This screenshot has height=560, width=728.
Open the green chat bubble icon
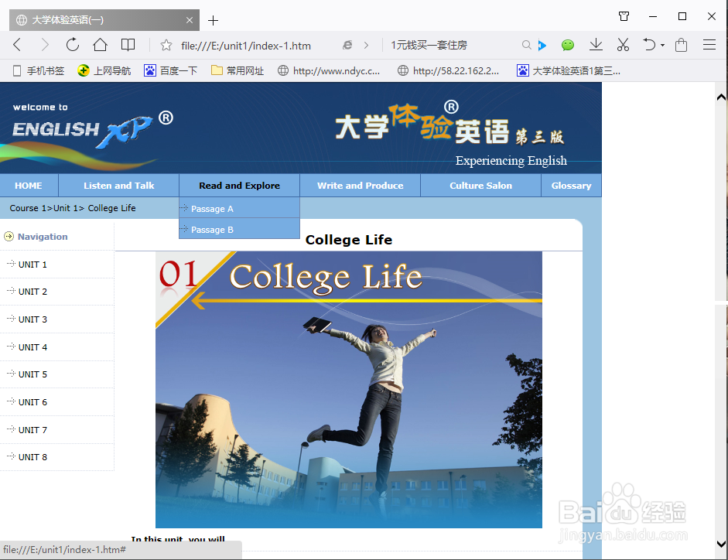(x=567, y=45)
